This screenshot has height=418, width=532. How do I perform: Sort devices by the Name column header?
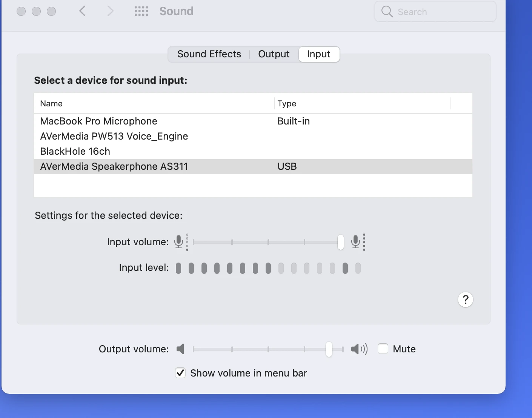[x=154, y=103]
